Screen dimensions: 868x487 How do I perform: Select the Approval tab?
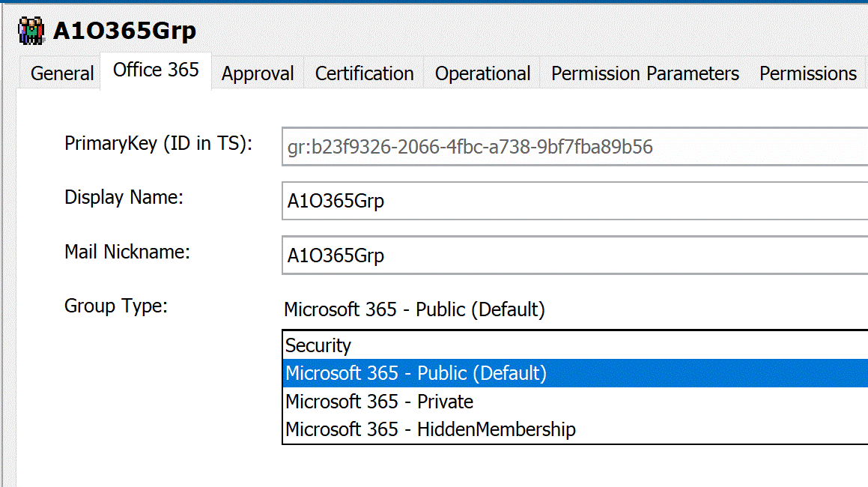point(257,73)
